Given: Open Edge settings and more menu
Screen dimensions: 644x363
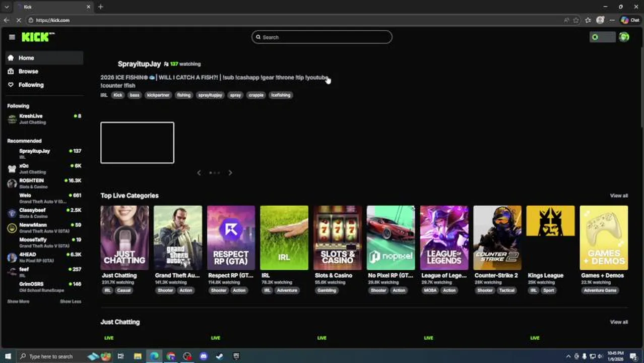Looking at the screenshot, I should [612, 20].
